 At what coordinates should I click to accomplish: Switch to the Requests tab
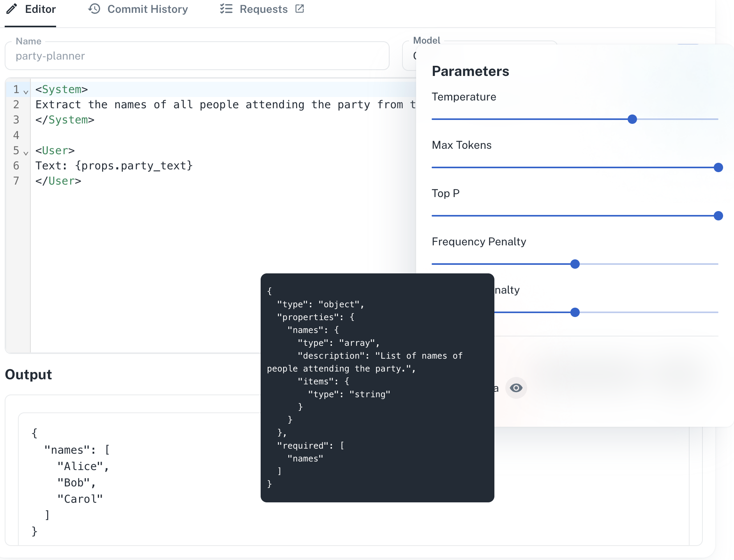click(263, 9)
